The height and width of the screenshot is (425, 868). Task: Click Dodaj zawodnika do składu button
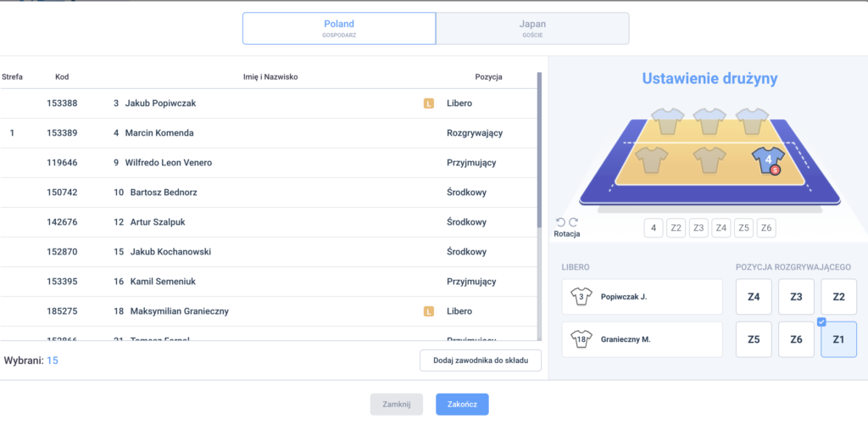pyautogui.click(x=481, y=361)
